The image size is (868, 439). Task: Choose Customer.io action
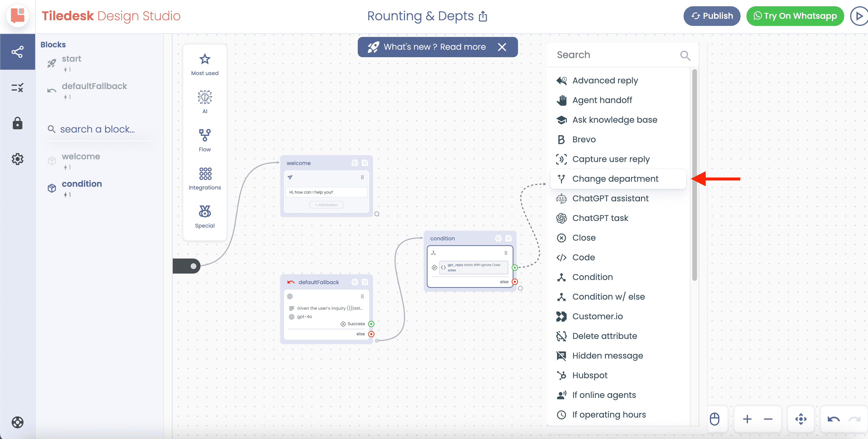tap(618, 316)
